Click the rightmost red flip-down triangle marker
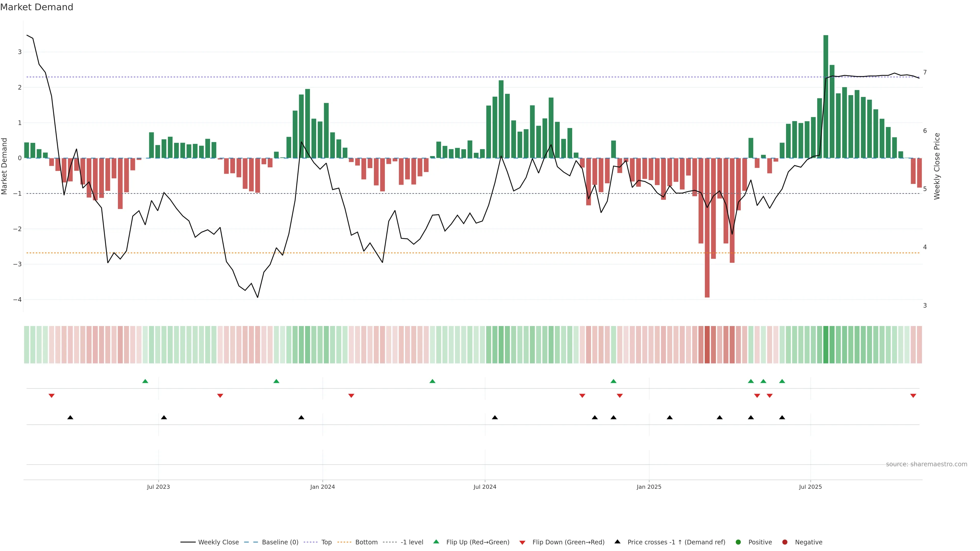The height and width of the screenshot is (551, 980). pyautogui.click(x=913, y=396)
